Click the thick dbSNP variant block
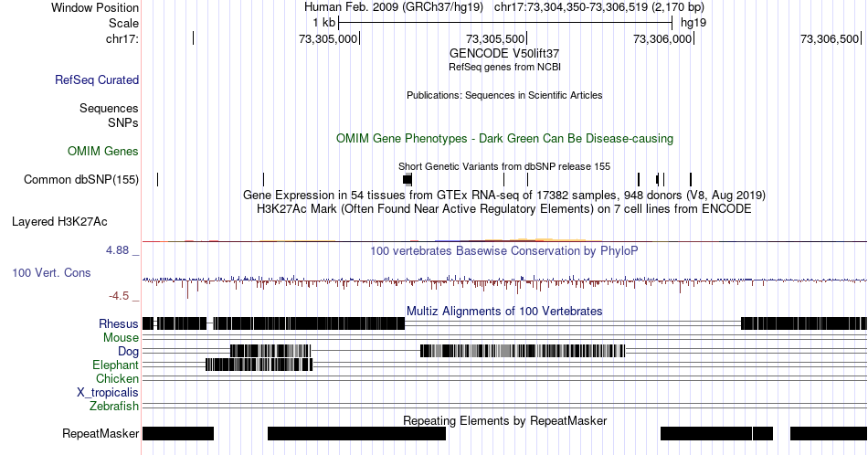868x455 pixels. [408, 179]
